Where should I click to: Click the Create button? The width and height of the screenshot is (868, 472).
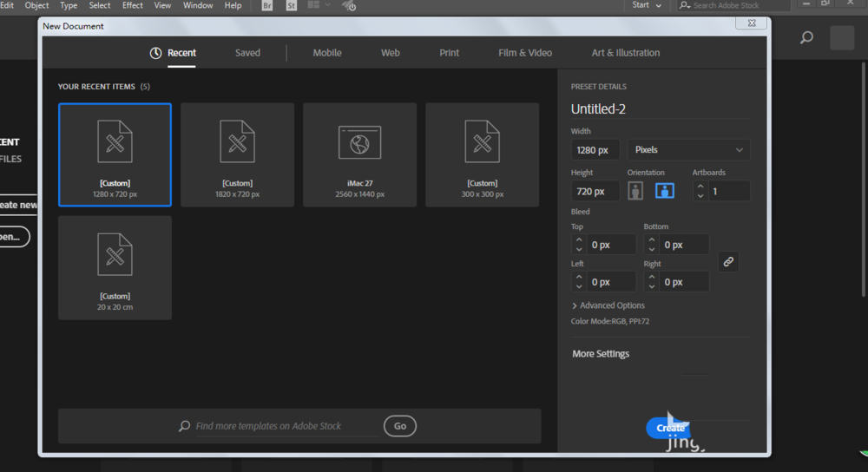tap(668, 428)
